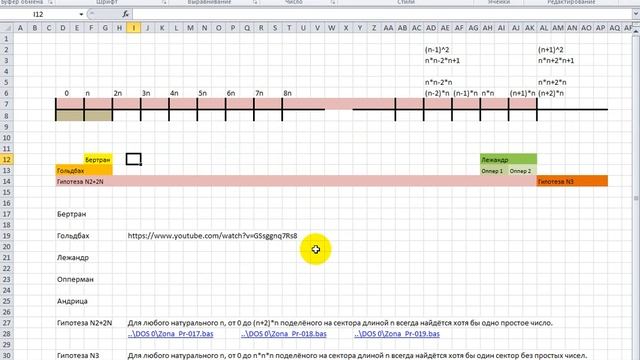Click the Select All corner of the sheet
Screen dimensions: 640x360
tap(7, 28)
